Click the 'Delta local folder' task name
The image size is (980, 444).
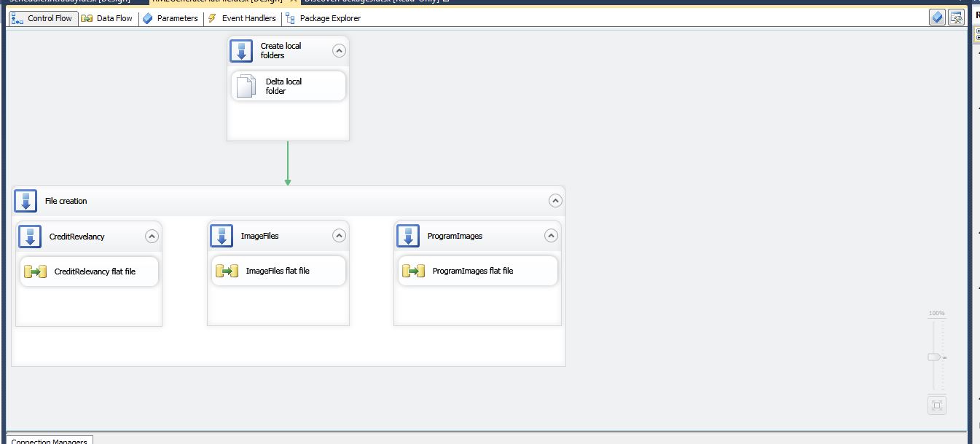(x=283, y=86)
